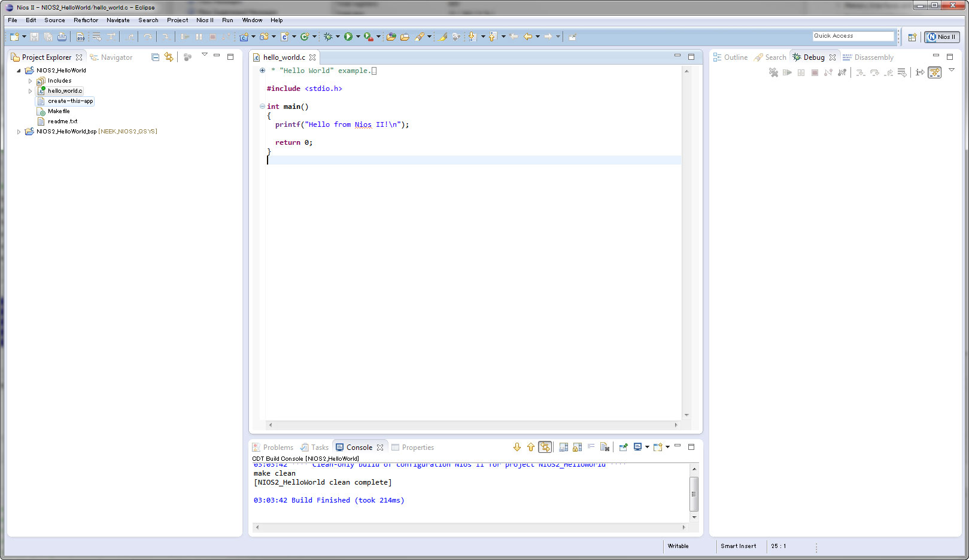The width and height of the screenshot is (969, 560).
Task: Close the Console view tab
Action: [x=380, y=448]
